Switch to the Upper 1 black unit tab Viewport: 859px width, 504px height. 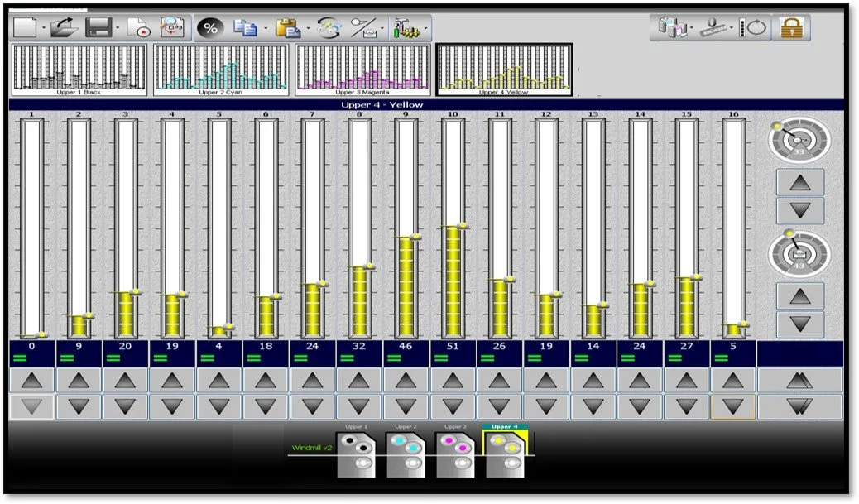pos(357,453)
